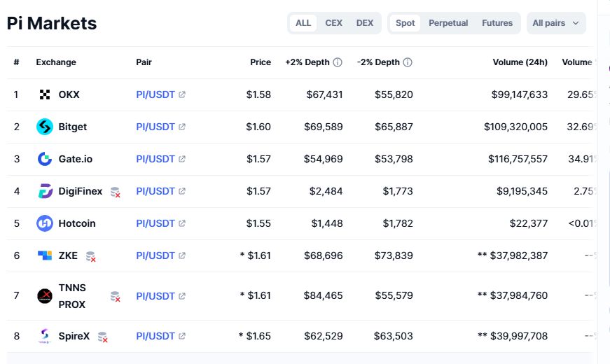Click the SpireX exchange logo
The image size is (610, 364).
(x=45, y=336)
